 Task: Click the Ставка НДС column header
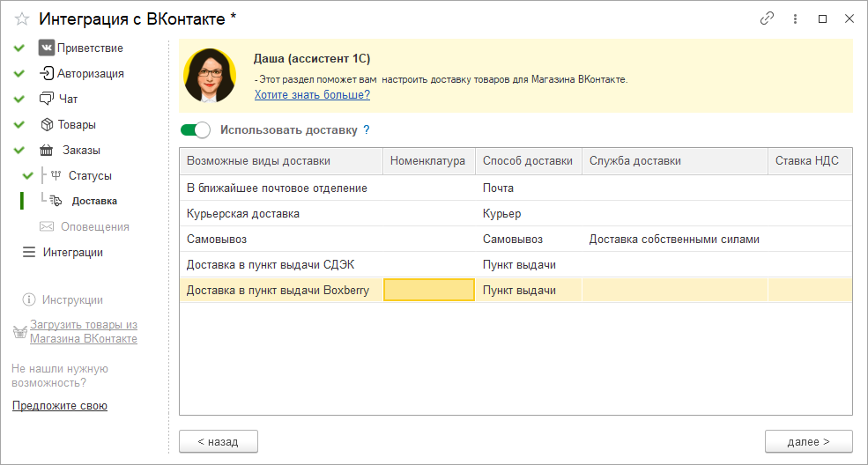pyautogui.click(x=810, y=161)
